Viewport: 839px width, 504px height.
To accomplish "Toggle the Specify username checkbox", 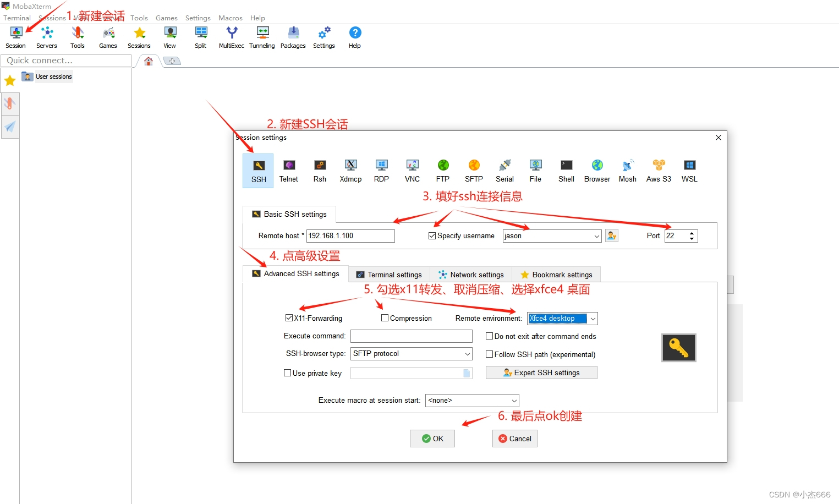I will tap(432, 235).
